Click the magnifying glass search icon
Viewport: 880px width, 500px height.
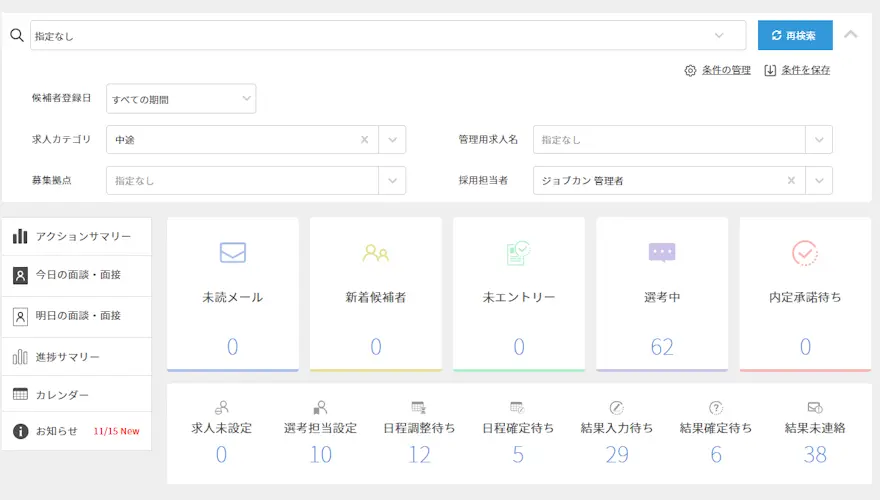(16, 35)
